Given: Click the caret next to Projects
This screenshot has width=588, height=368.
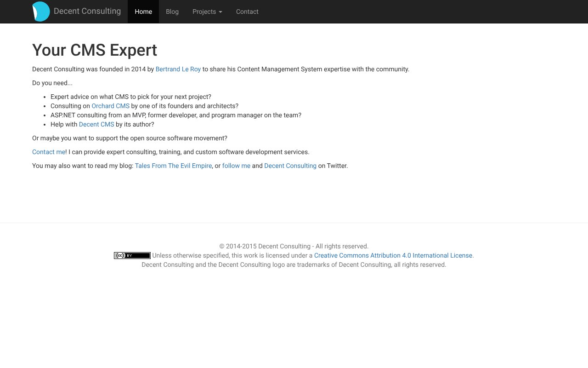Looking at the screenshot, I should [x=220, y=11].
